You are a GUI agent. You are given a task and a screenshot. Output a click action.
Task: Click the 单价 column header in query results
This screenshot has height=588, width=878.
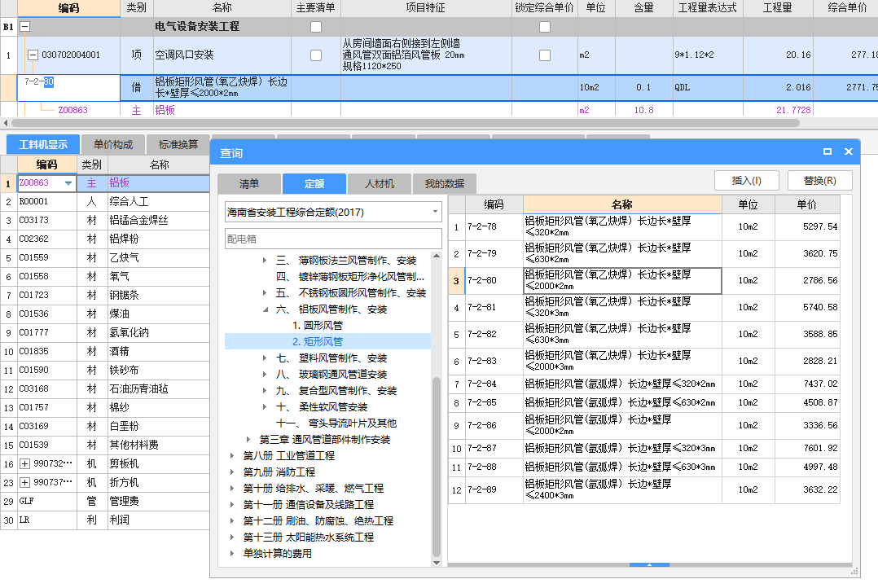coord(806,204)
